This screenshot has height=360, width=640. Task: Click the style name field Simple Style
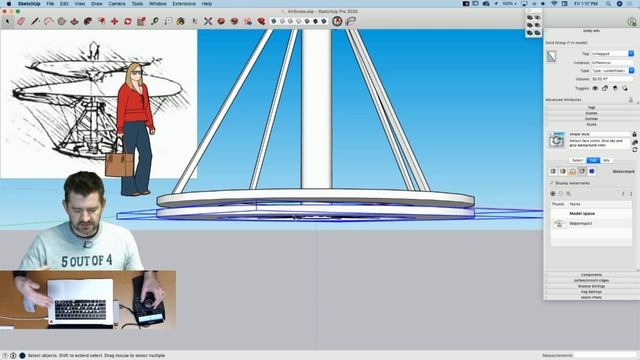pyautogui.click(x=599, y=134)
